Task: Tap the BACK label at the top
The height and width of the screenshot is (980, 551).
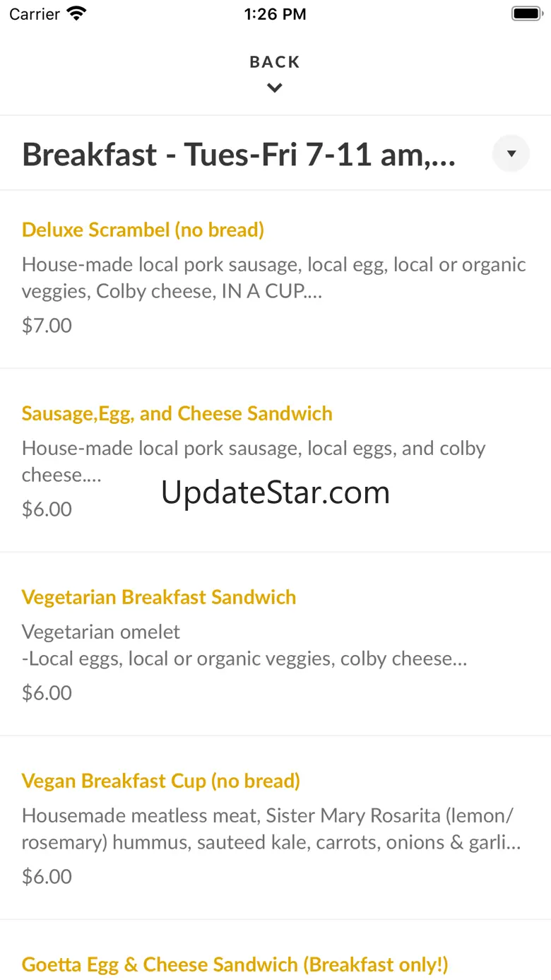Action: (275, 62)
